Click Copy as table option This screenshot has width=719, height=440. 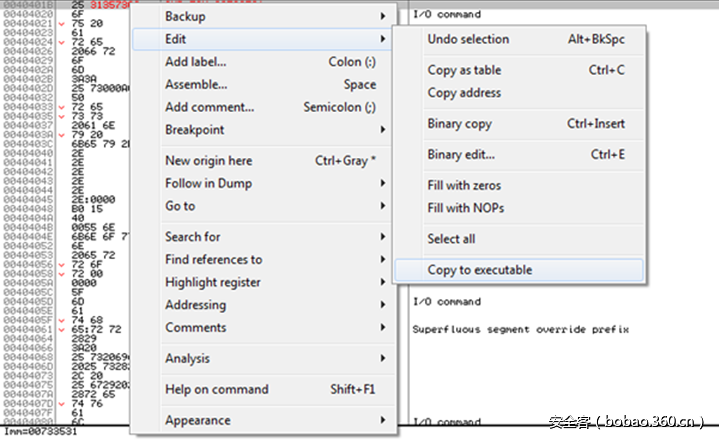click(464, 70)
